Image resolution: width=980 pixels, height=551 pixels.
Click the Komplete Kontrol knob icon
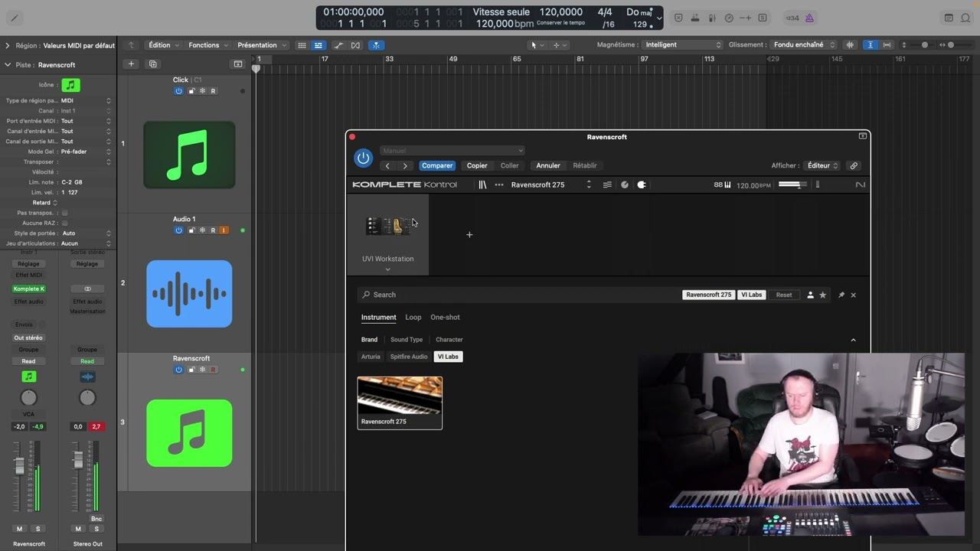coord(625,184)
